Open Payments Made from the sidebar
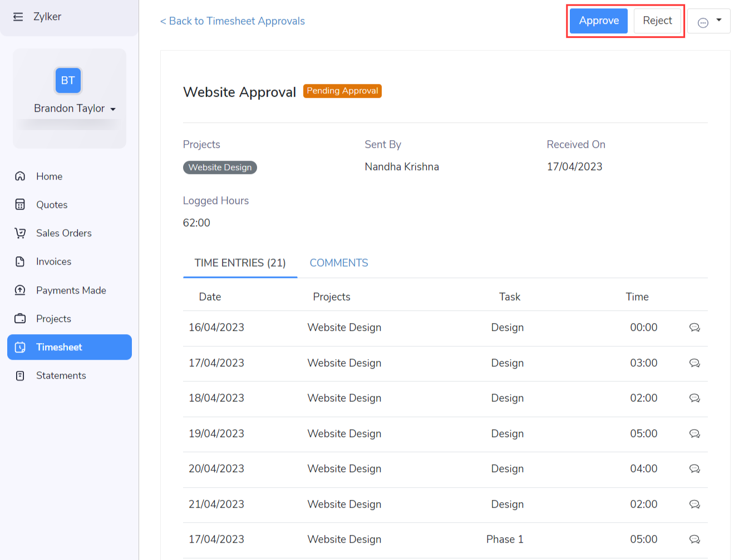Viewport: 744px width, 560px height. tap(71, 290)
